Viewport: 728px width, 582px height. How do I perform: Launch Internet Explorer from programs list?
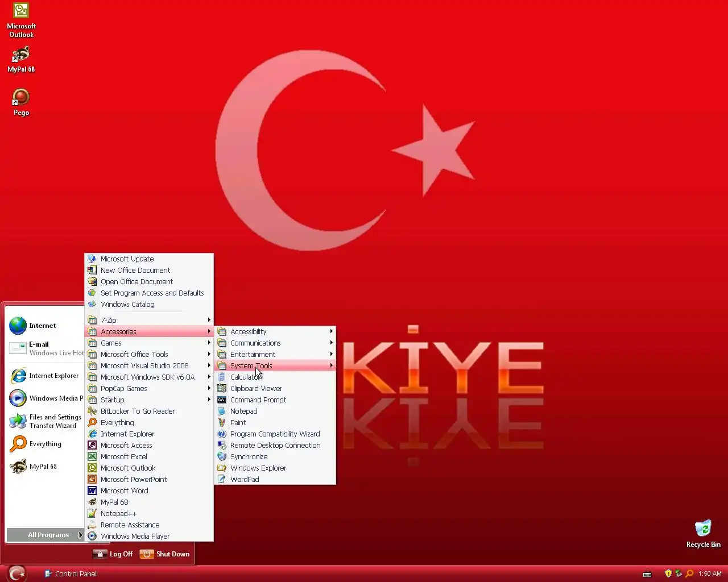[x=149, y=434]
